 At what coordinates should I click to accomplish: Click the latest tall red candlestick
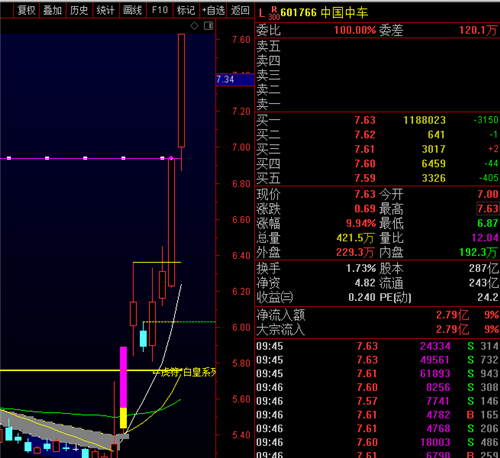click(181, 90)
